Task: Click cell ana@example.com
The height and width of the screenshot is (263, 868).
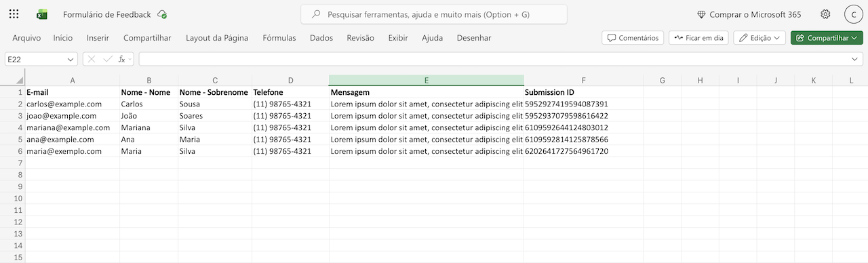Action: tap(73, 140)
